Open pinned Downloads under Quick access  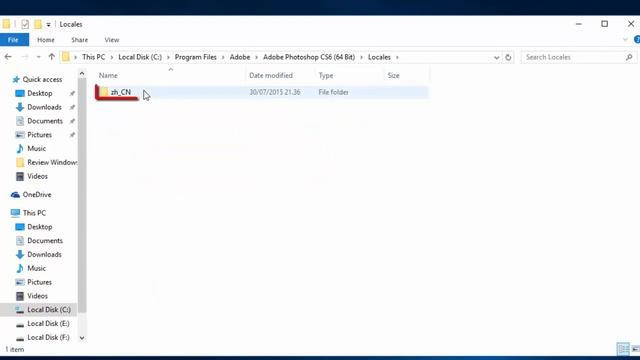[x=44, y=107]
